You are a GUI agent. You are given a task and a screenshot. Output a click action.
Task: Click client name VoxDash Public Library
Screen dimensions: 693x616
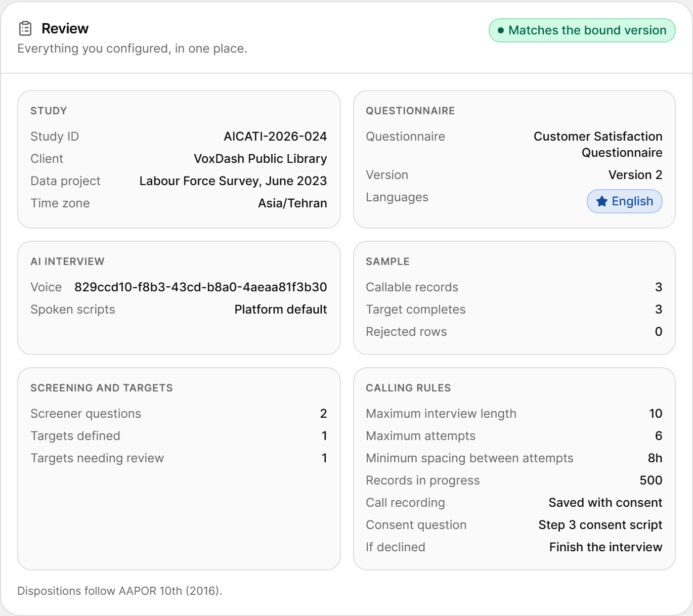pyautogui.click(x=261, y=159)
